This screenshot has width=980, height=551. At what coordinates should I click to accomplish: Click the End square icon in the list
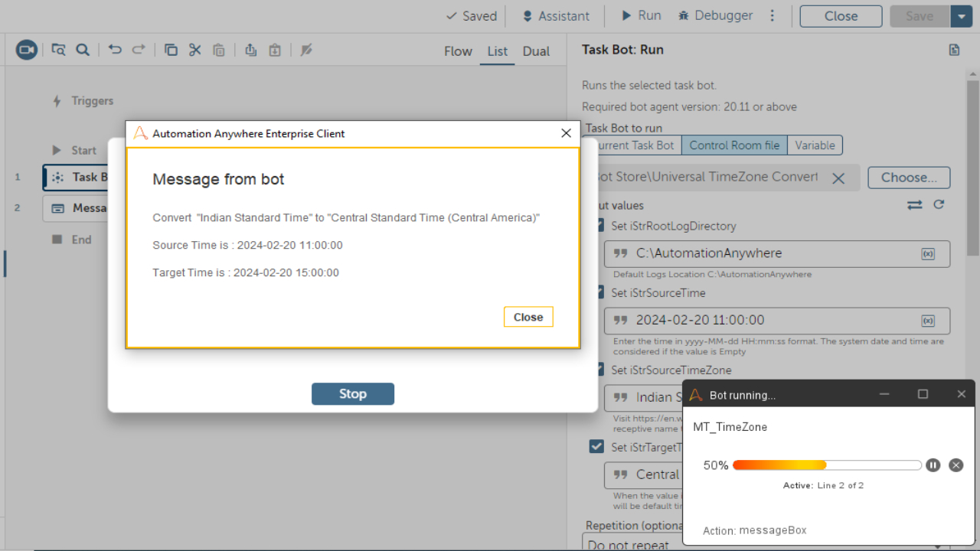point(57,240)
